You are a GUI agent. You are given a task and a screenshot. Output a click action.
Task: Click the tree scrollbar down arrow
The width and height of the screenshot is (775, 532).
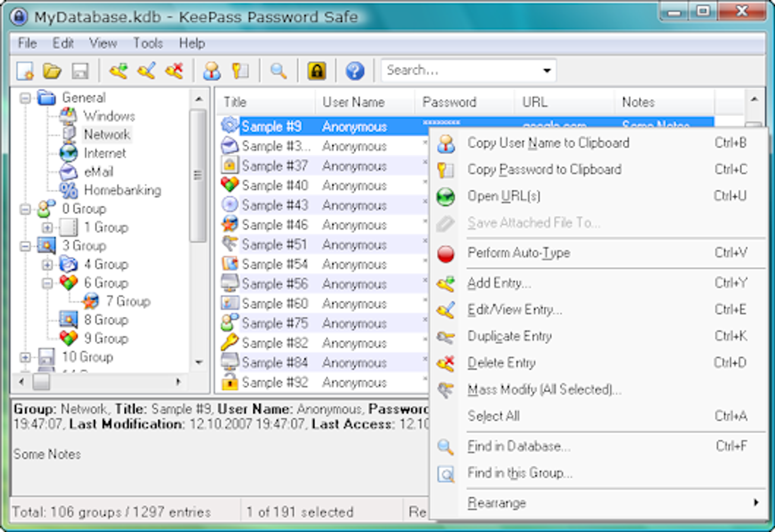(x=199, y=363)
